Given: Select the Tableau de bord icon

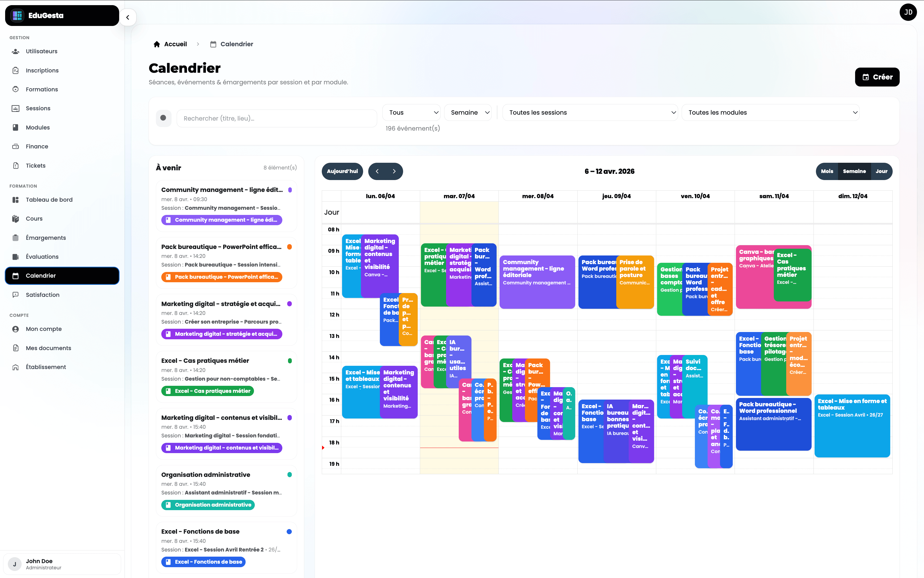Looking at the screenshot, I should pyautogui.click(x=15, y=199).
